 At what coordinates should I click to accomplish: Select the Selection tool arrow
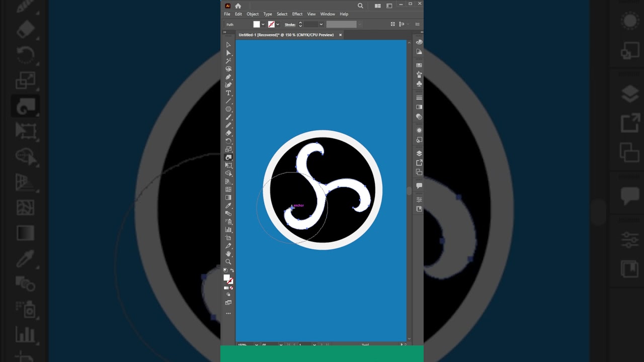click(x=228, y=45)
